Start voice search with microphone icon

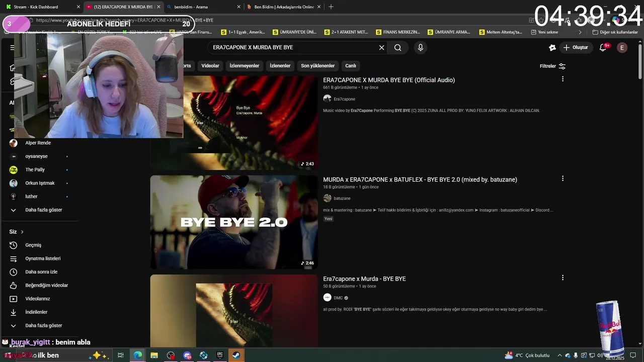click(421, 48)
